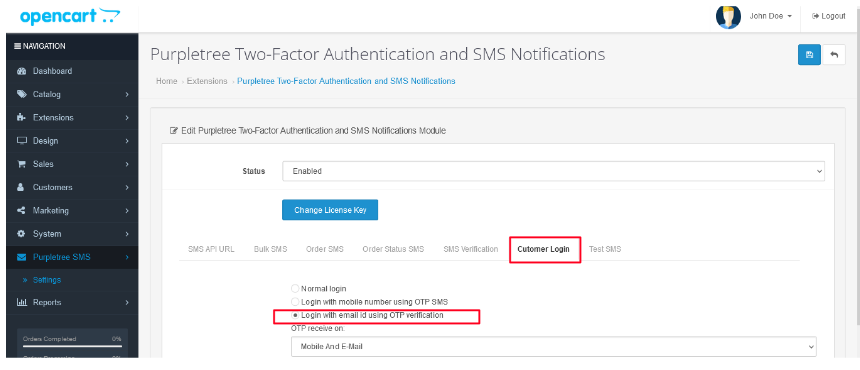
Task: Click the Logout link
Action: [829, 16]
